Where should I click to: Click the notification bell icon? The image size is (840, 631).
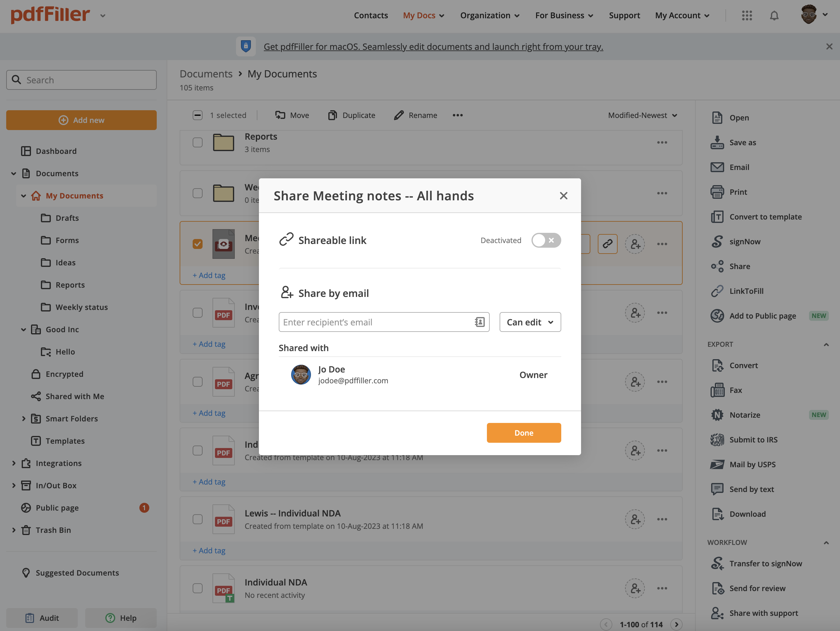coord(774,15)
